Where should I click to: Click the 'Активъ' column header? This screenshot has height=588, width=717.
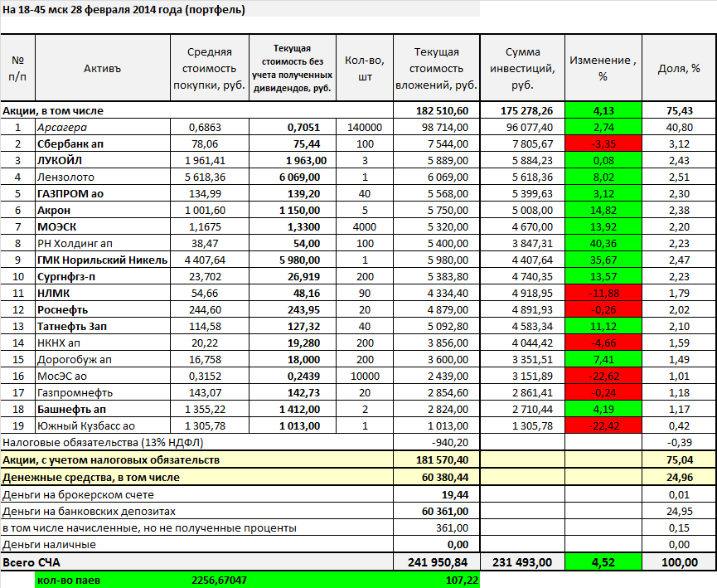click(102, 68)
